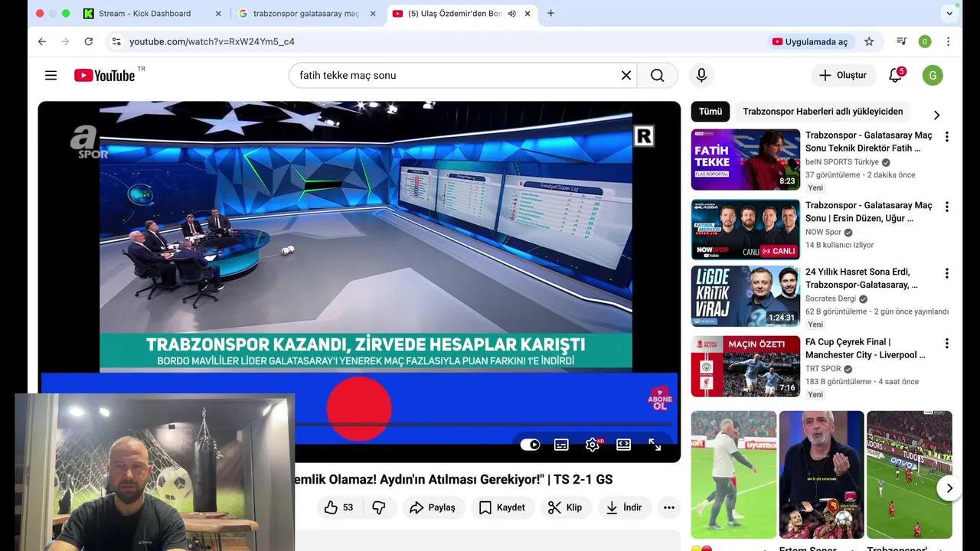The height and width of the screenshot is (551, 980).
Task: Open options for Fatih Tekke beIN video
Action: [947, 137]
